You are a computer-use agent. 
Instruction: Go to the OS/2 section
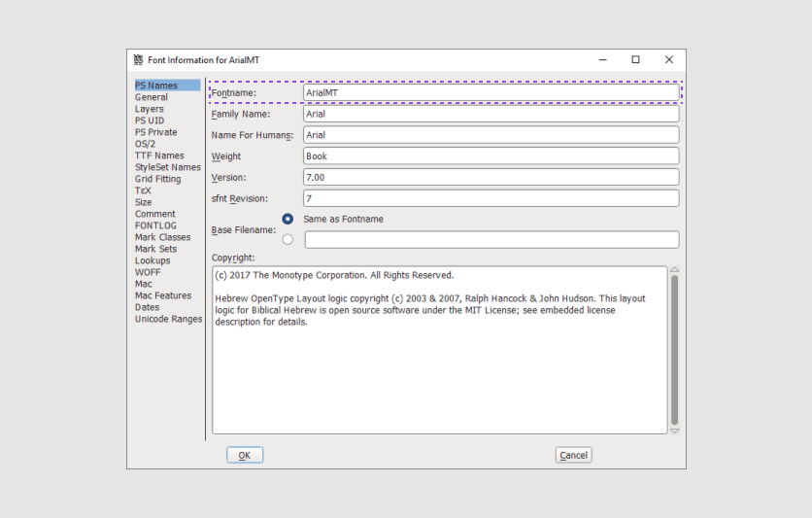point(145,144)
